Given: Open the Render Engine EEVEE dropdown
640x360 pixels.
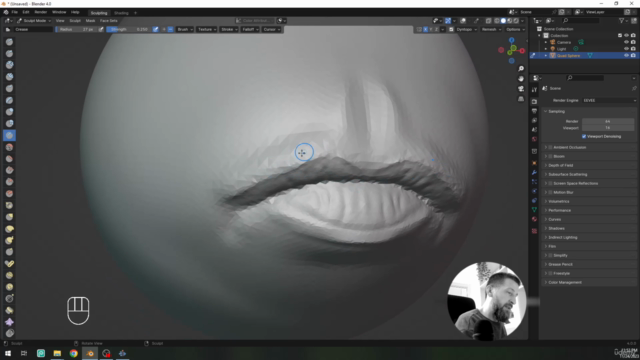Looking at the screenshot, I should coord(609,100).
